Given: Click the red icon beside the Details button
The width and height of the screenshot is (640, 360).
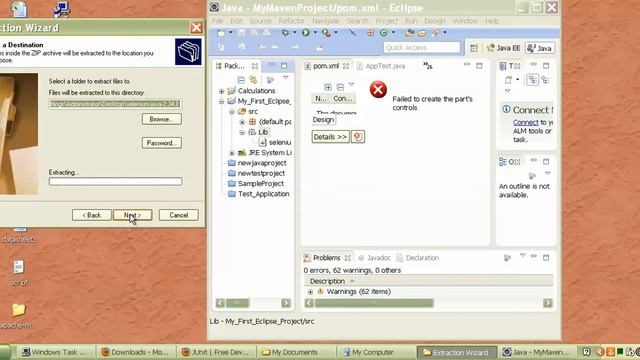Looking at the screenshot, I should pos(358,137).
